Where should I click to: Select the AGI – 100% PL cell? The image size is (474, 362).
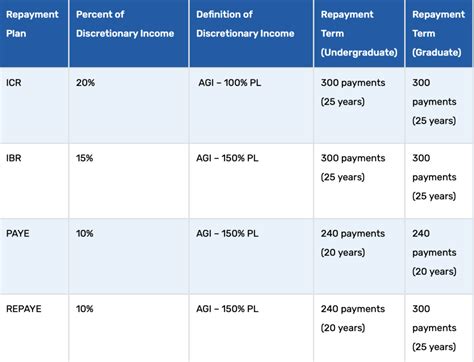[251, 106]
